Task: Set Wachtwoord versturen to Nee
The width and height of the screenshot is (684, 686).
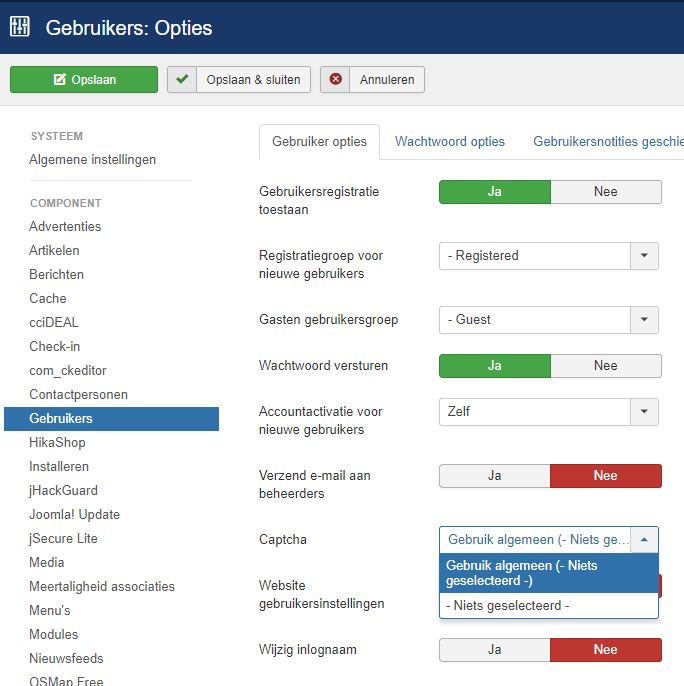Action: click(605, 366)
